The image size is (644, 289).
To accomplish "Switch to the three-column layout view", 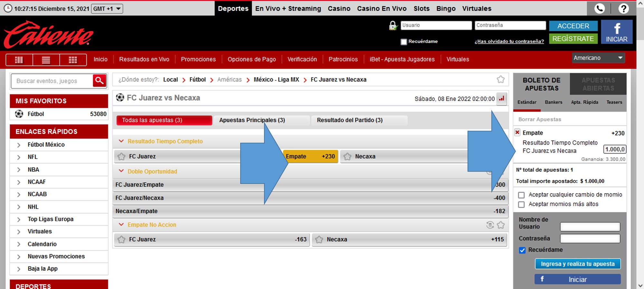I will (19, 60).
